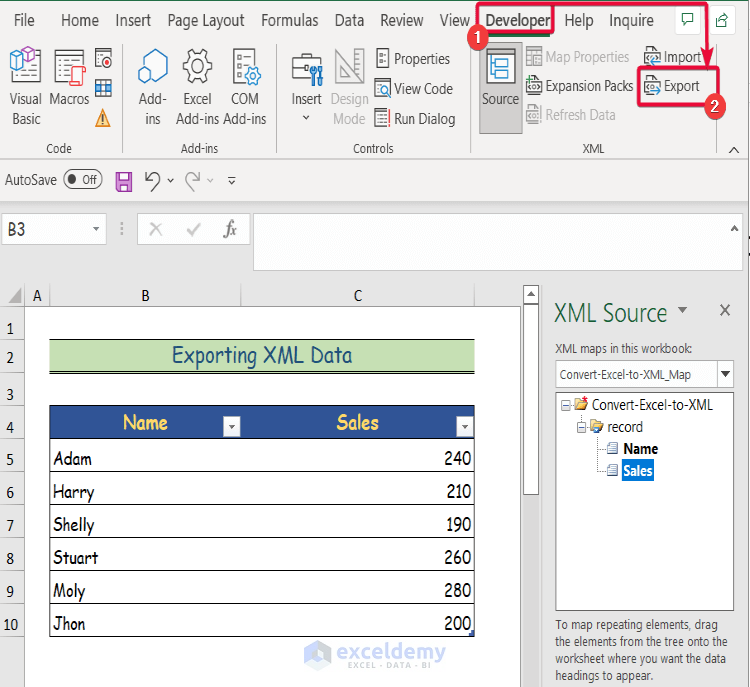Open the Inquire tab
This screenshot has width=750, height=687.
(631, 21)
